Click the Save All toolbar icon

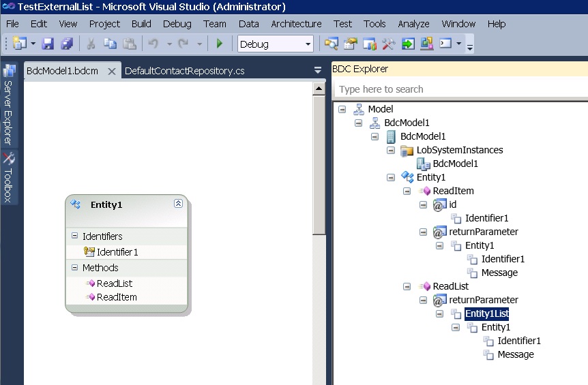pyautogui.click(x=67, y=44)
